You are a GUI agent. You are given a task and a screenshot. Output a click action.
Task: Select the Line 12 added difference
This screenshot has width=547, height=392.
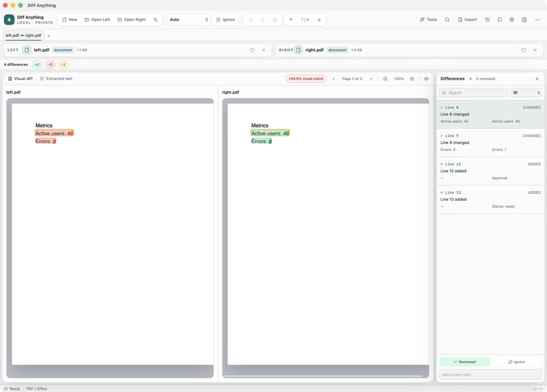click(x=490, y=170)
